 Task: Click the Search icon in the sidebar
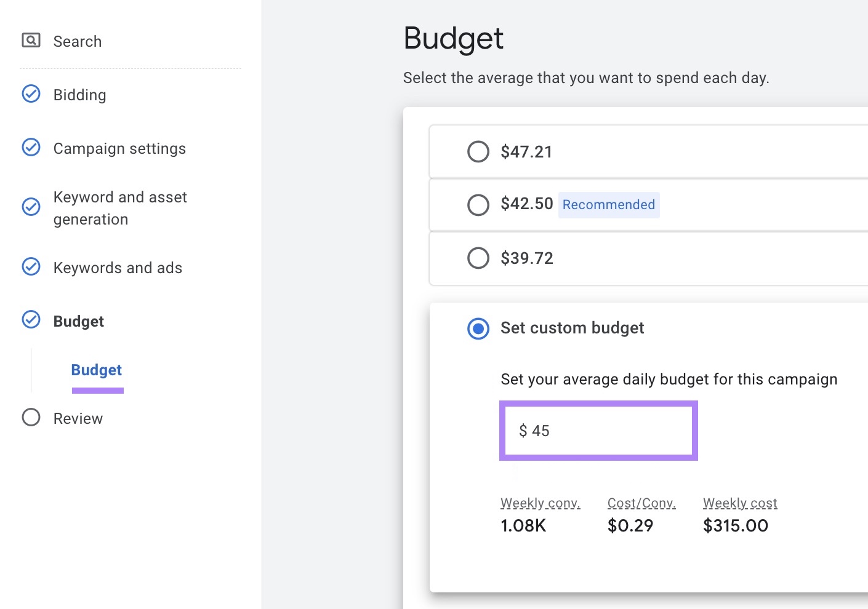pyautogui.click(x=31, y=41)
